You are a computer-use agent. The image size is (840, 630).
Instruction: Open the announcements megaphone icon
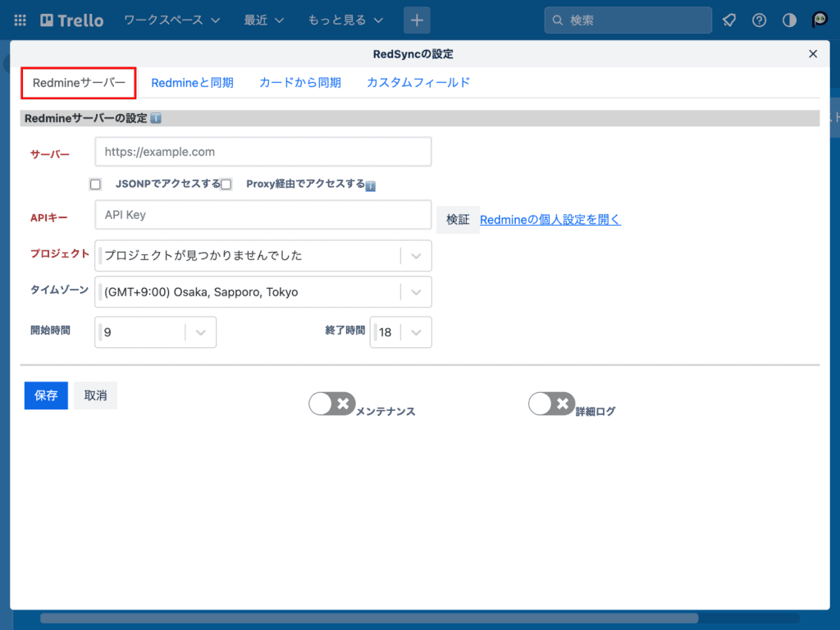729,20
